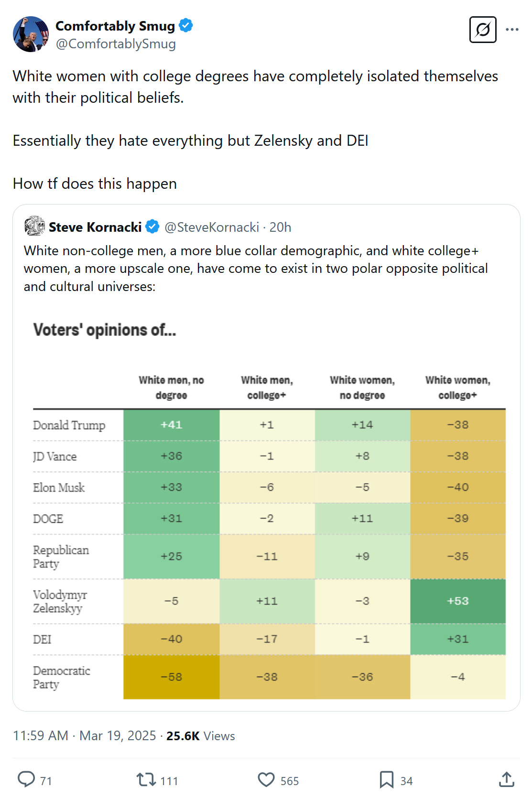Click Steve Kornacki's verified badge
Viewport: 532px width, 798px height.
(x=152, y=226)
